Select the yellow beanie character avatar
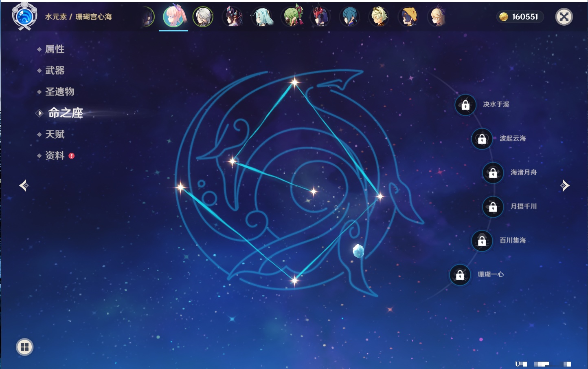This screenshot has width=588, height=369. (408, 17)
